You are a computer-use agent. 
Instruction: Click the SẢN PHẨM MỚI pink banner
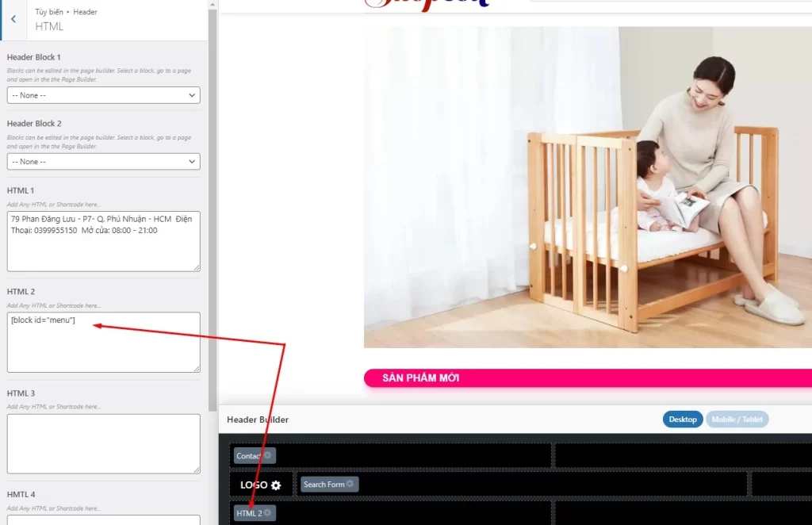pos(587,378)
